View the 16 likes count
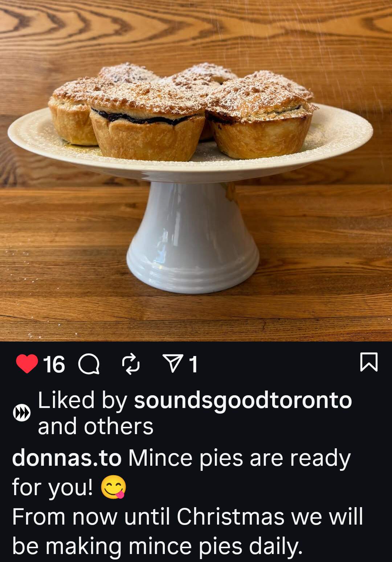 (x=54, y=364)
